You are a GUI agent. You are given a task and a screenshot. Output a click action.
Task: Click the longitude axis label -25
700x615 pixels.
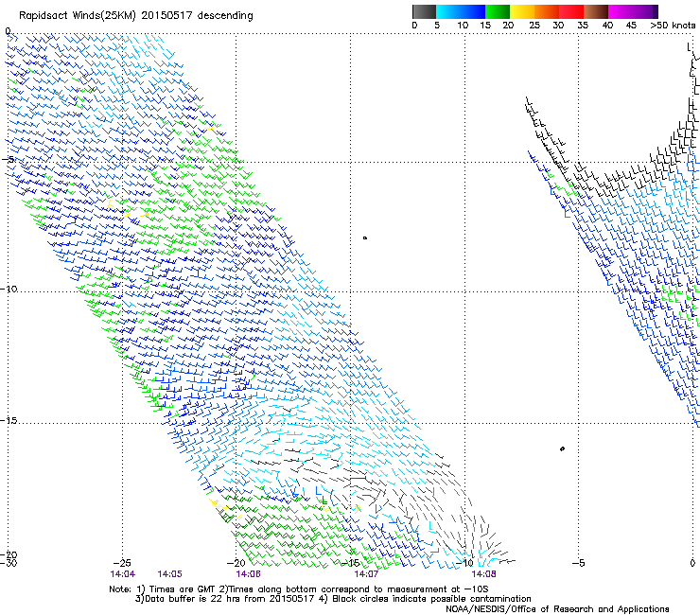point(122,563)
